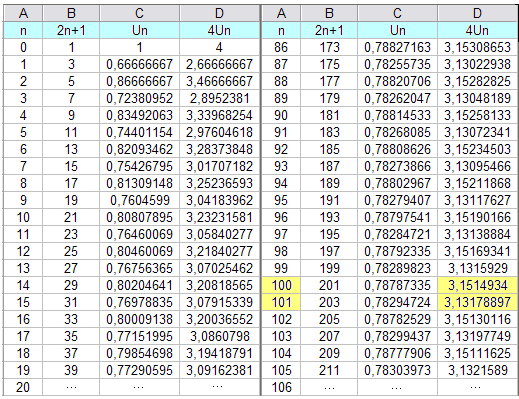This screenshot has width=519, height=399.
Task: Click cell containing 0,78294724
Action: click(397, 302)
